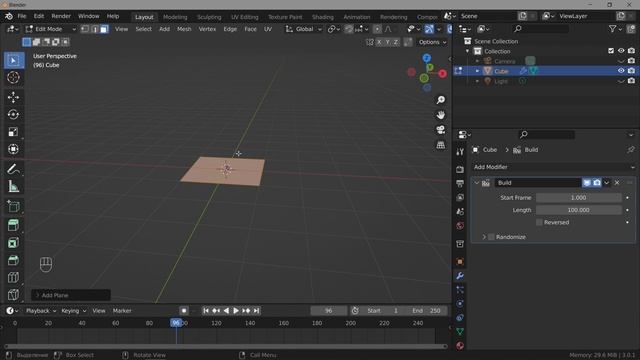Image resolution: width=640 pixels, height=360 pixels.
Task: Enable face select mode
Action: 104,29
